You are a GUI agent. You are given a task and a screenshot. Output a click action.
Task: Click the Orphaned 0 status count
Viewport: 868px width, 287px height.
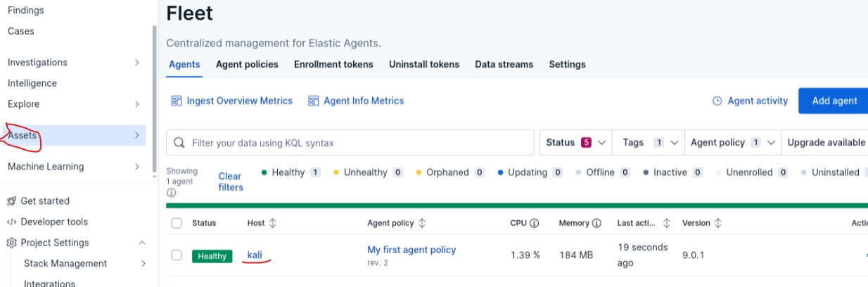[450, 172]
